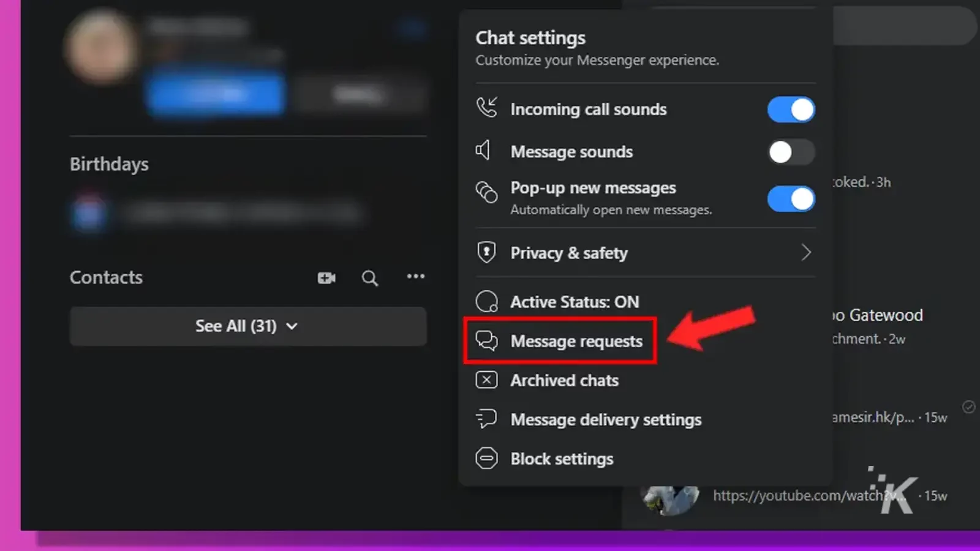Turn off Pop-up new messages switch
Image resolution: width=980 pixels, height=551 pixels.
(791, 199)
